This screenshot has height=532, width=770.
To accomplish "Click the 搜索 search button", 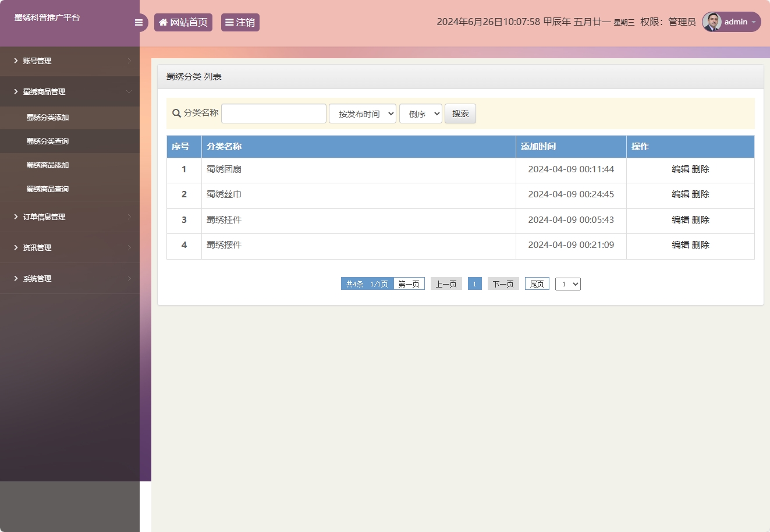I will pos(460,114).
